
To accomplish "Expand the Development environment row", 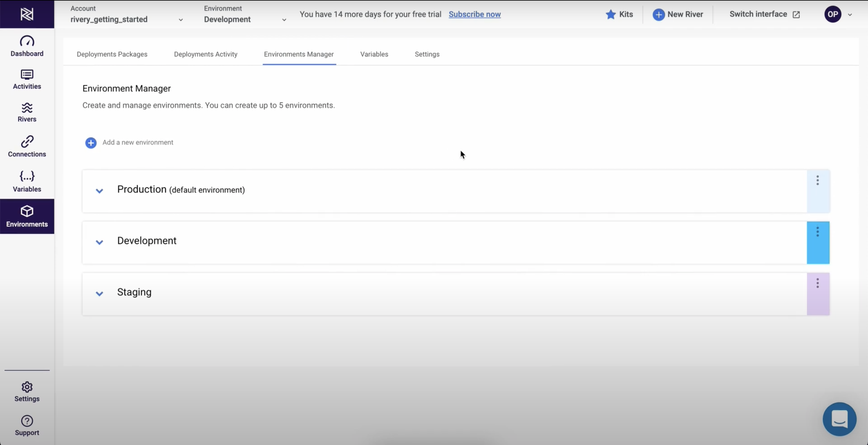I will (99, 242).
